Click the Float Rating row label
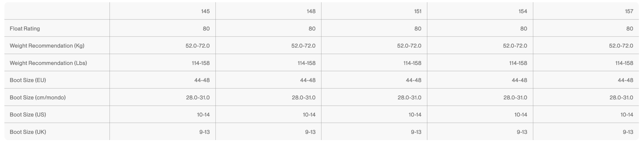644x144 pixels. pos(25,29)
